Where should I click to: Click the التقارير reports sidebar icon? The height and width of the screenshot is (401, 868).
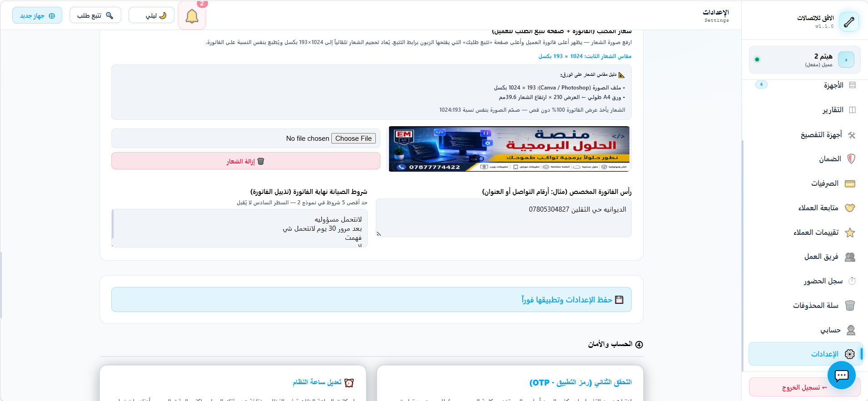[x=852, y=110]
